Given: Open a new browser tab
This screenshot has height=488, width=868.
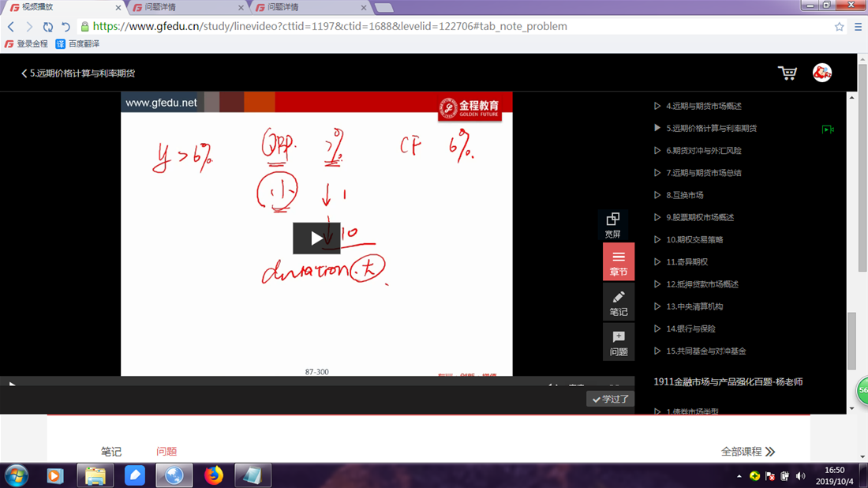Looking at the screenshot, I should click(x=383, y=8).
